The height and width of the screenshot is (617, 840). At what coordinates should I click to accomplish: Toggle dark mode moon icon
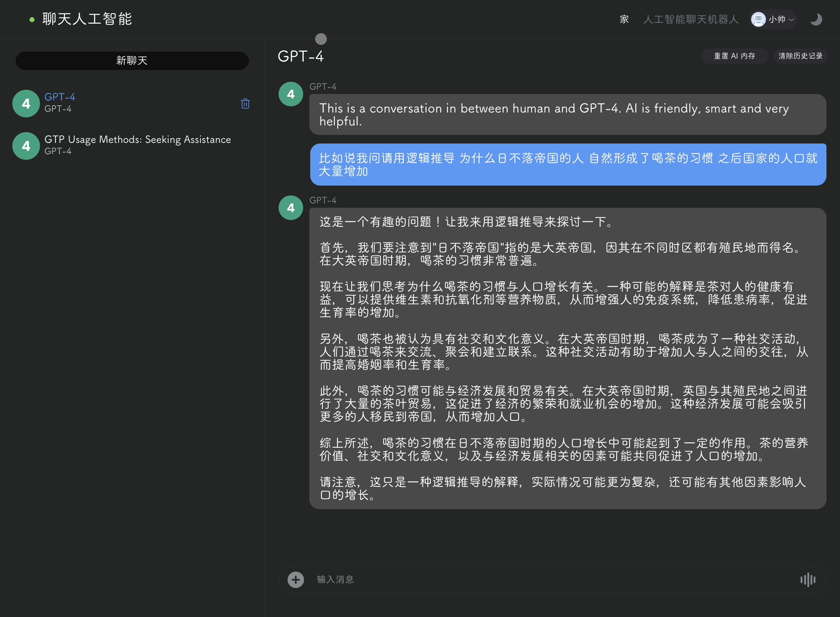[x=816, y=19]
